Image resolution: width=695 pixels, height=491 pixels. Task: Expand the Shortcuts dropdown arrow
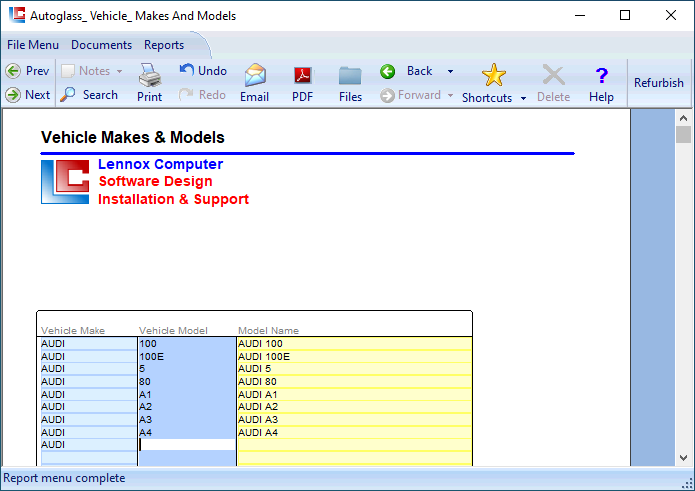coord(524,99)
